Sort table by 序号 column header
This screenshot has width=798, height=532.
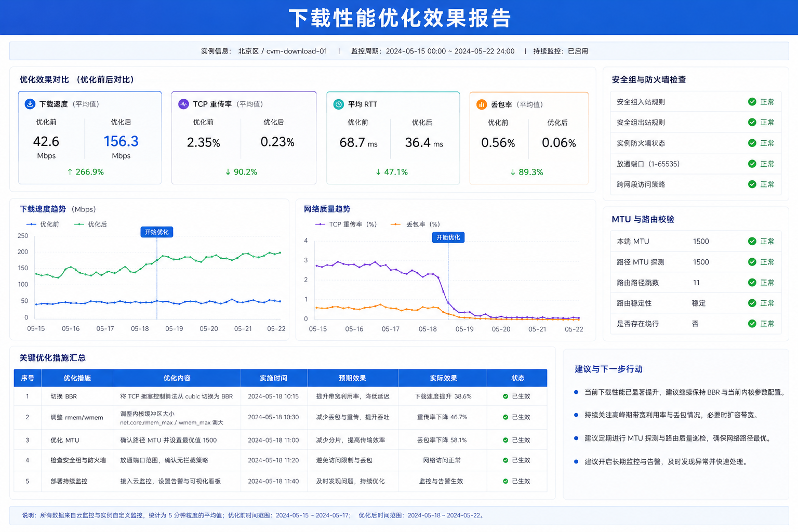28,378
